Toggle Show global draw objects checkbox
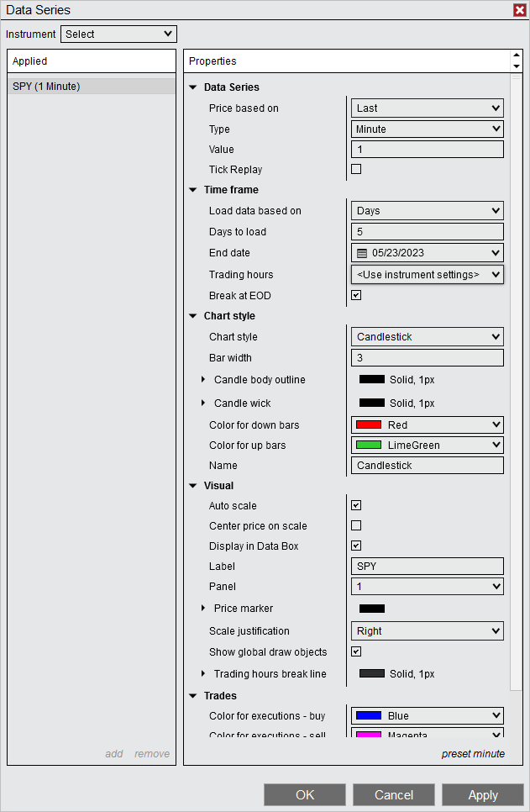 [356, 651]
